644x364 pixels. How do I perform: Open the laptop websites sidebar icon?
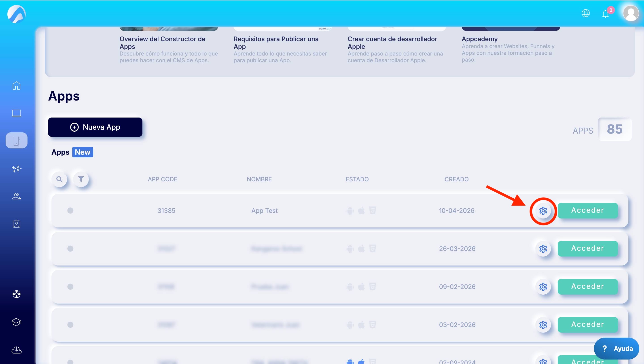point(17,113)
